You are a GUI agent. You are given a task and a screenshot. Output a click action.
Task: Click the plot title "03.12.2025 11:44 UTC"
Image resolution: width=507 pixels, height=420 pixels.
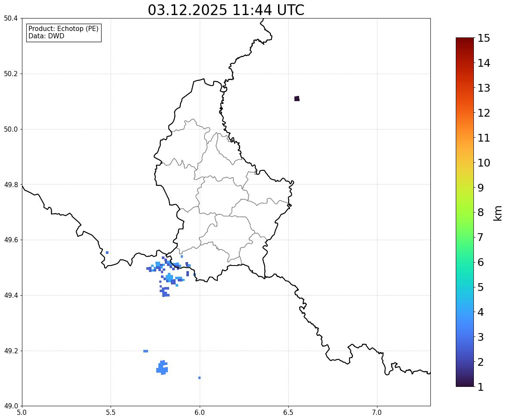[x=226, y=10]
